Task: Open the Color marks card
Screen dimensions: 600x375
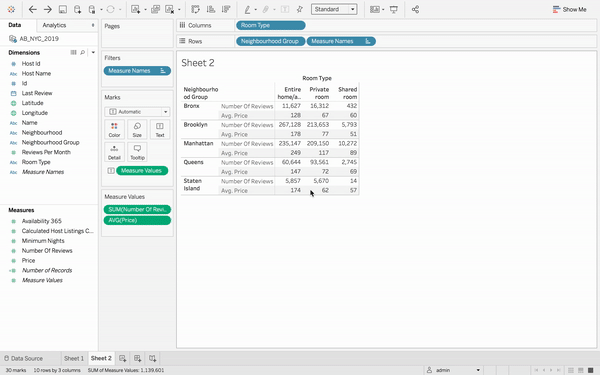Action: pyautogui.click(x=114, y=130)
